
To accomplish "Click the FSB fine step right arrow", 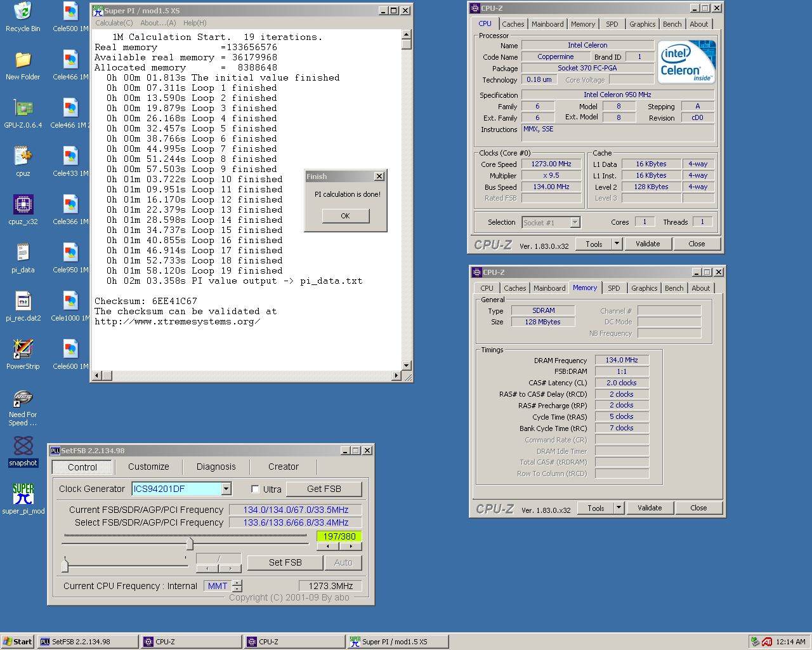I will [x=350, y=546].
